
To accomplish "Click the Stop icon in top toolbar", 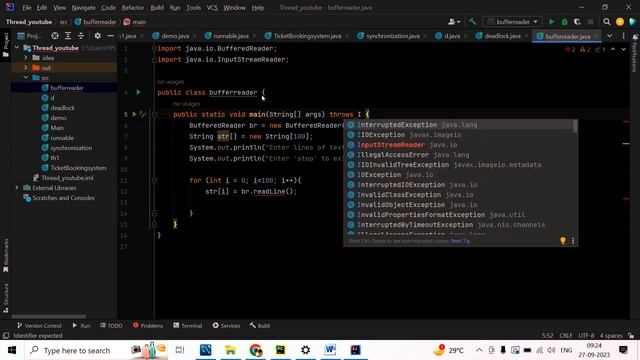I will tap(590, 22).
